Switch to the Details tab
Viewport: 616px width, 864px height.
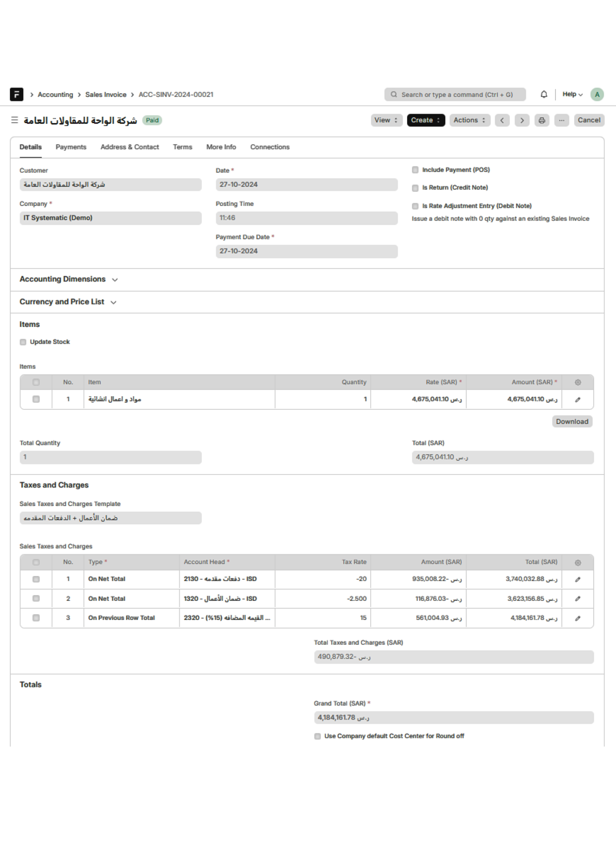coord(30,147)
